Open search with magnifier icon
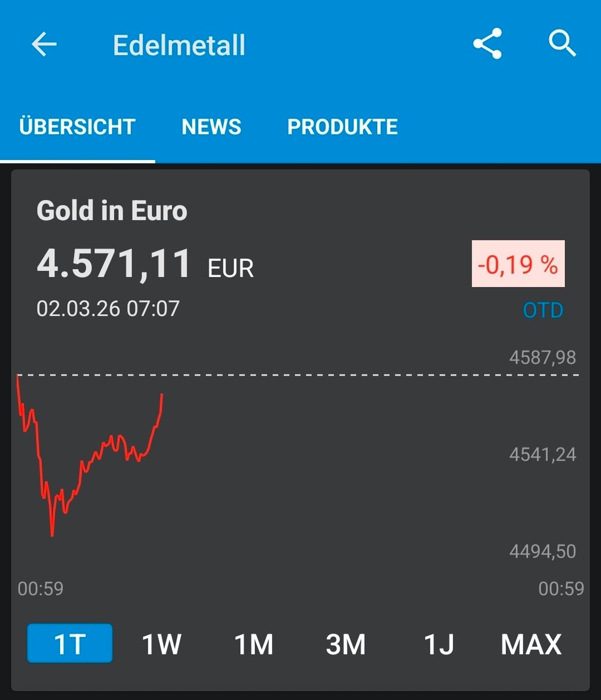601x700 pixels. click(x=563, y=44)
